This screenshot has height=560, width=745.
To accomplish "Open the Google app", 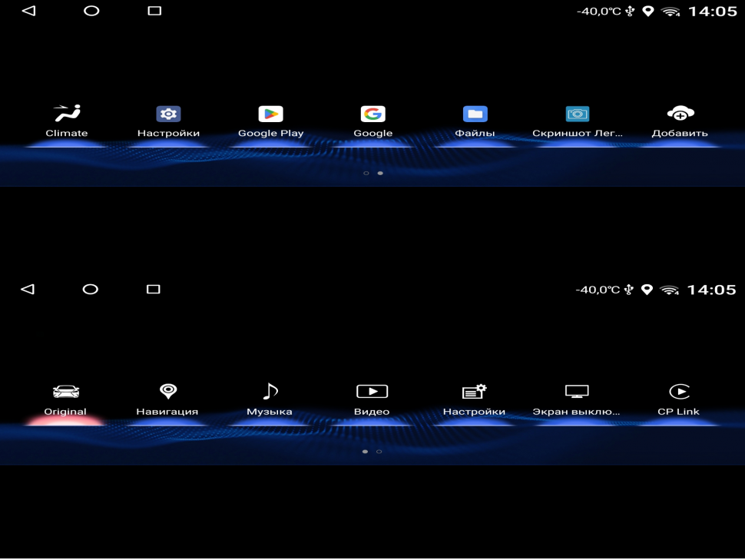I will point(373,114).
